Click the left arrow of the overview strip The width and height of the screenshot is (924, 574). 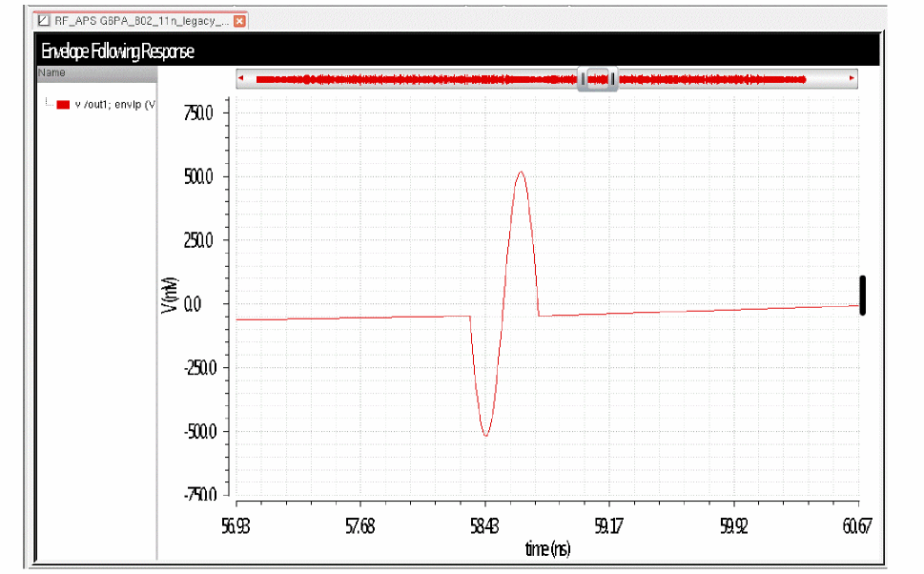coord(240,78)
